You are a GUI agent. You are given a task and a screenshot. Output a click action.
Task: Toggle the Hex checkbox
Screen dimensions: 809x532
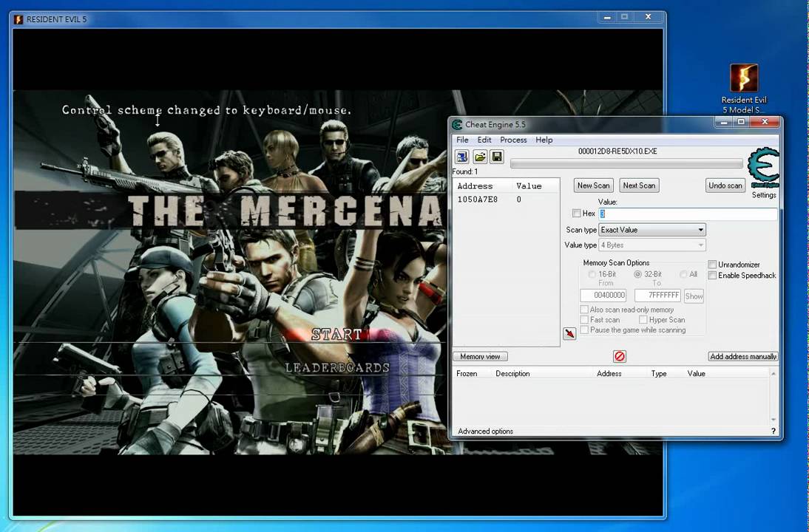(576, 213)
